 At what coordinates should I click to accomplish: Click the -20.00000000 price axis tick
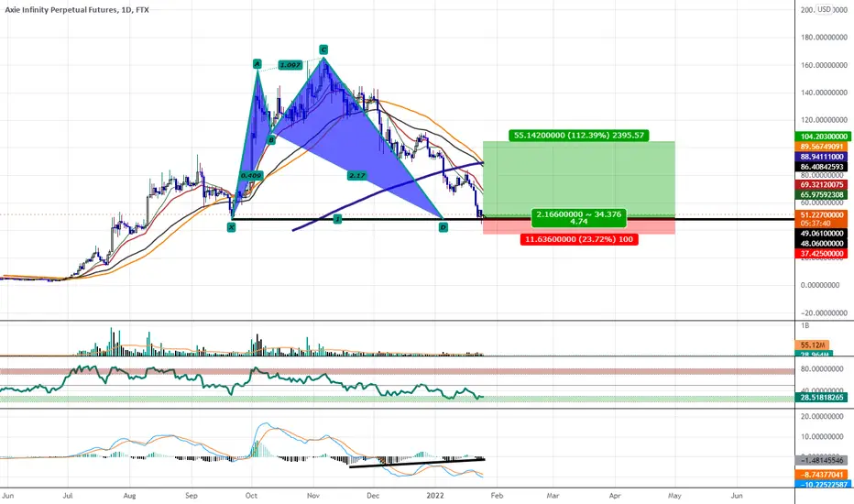point(824,312)
